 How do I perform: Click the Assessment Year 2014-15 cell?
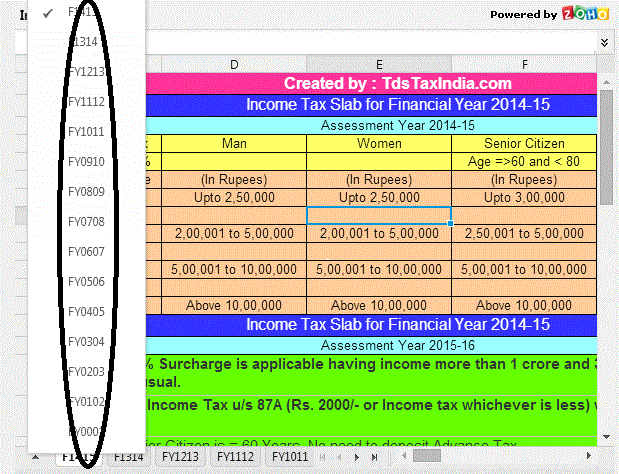tap(371, 126)
